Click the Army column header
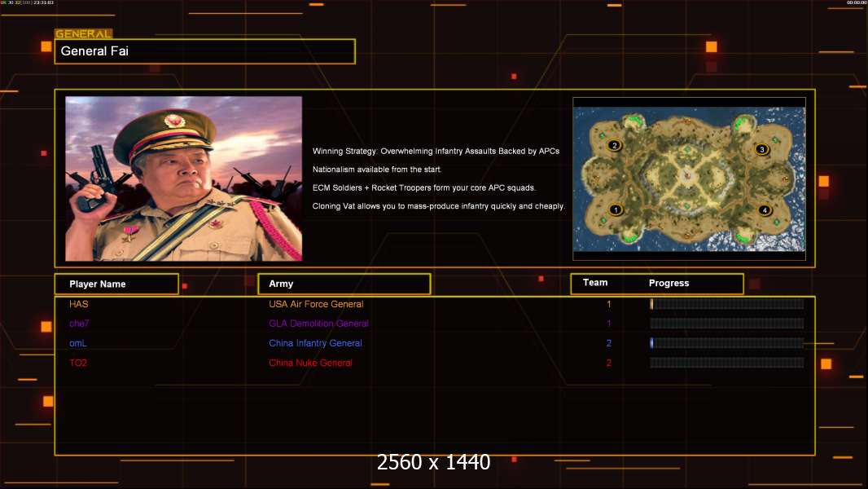The height and width of the screenshot is (489, 868). (x=344, y=284)
